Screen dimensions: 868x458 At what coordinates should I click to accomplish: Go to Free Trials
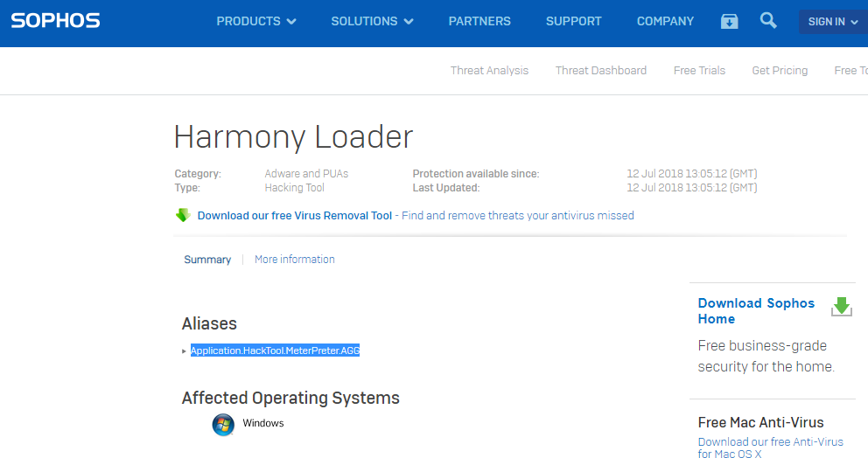coord(699,70)
